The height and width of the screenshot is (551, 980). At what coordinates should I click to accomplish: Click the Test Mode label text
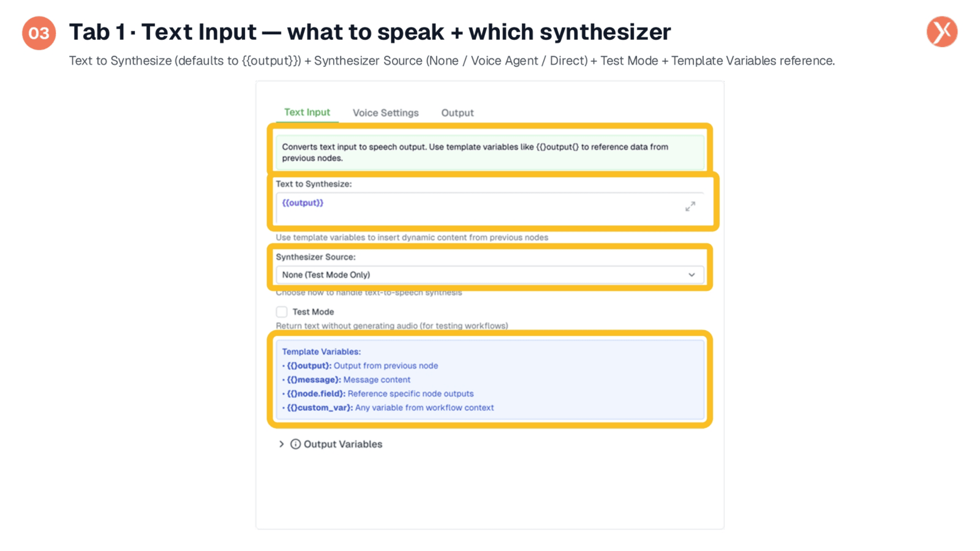pos(313,312)
